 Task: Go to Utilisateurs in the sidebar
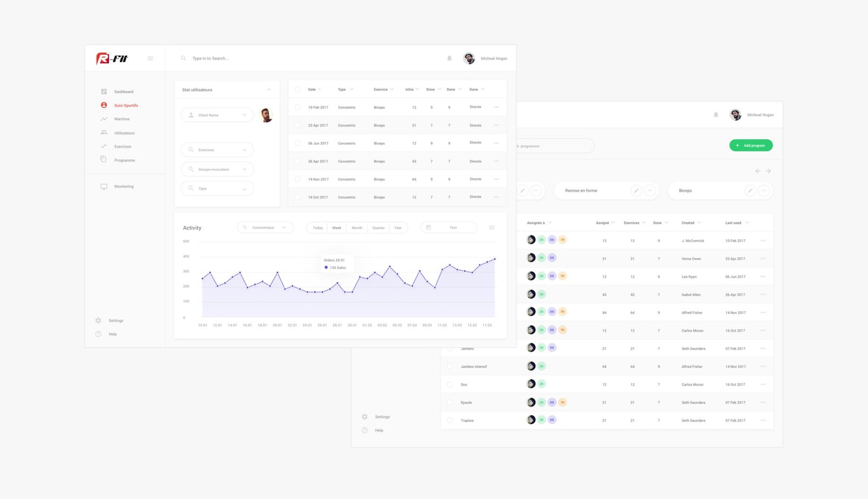[x=124, y=133]
